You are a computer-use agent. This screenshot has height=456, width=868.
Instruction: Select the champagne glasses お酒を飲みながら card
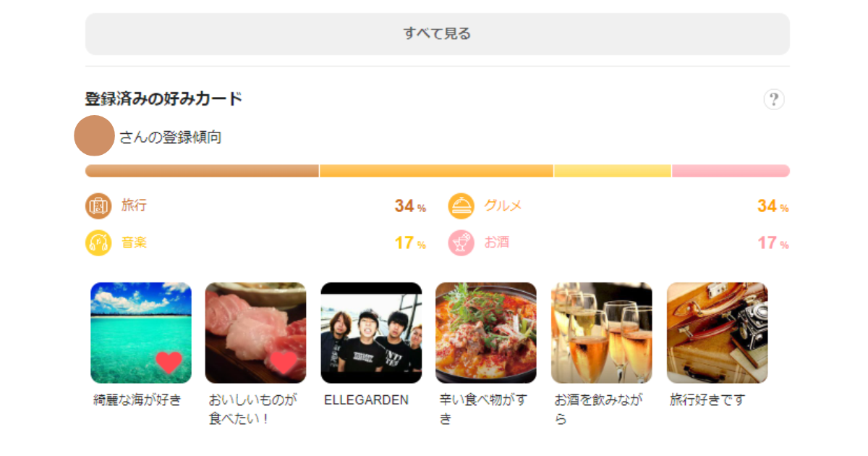coord(602,333)
